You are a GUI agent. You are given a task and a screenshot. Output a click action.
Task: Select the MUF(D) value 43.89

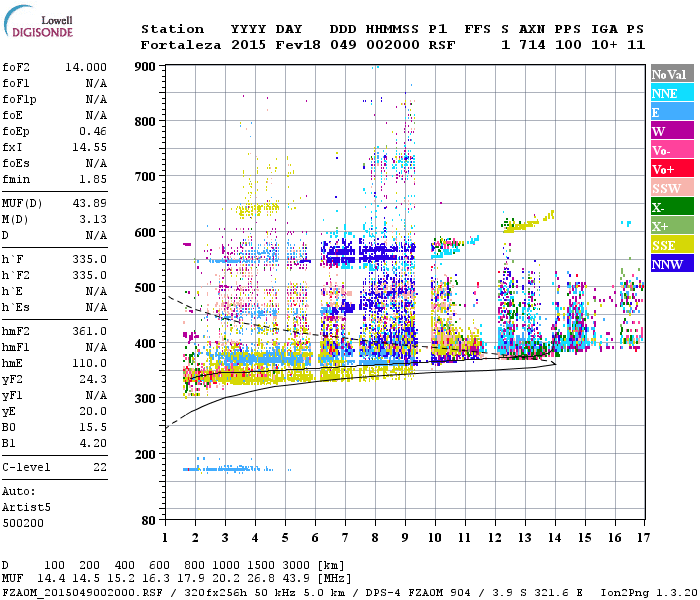(x=87, y=203)
